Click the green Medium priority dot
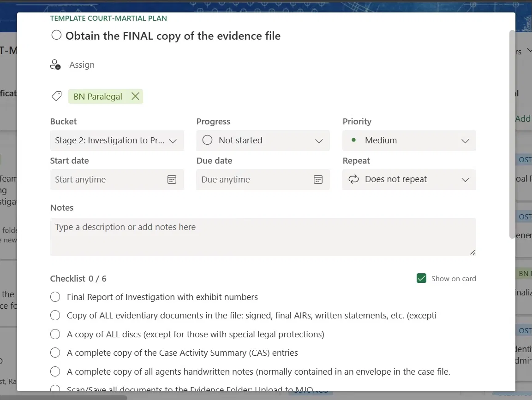 353,140
